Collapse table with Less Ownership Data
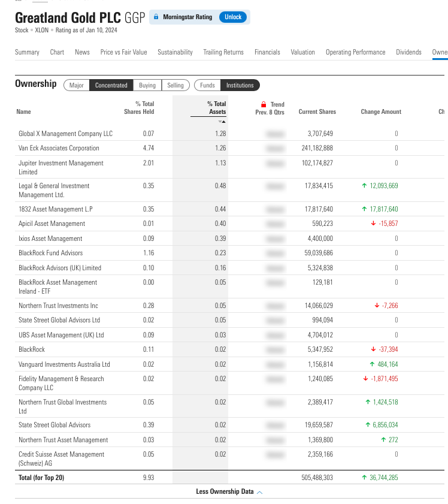 tap(229, 491)
